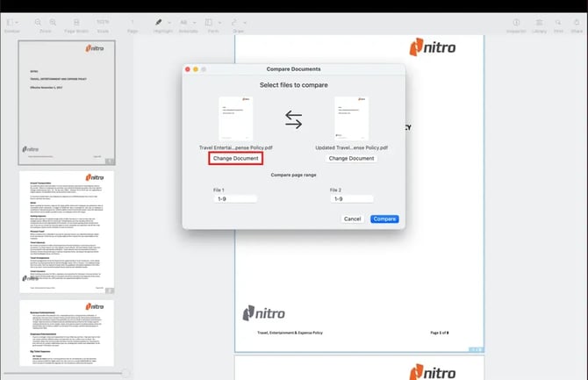
Task: Click the thumbnail size slider below sidebar
Action: point(67,374)
